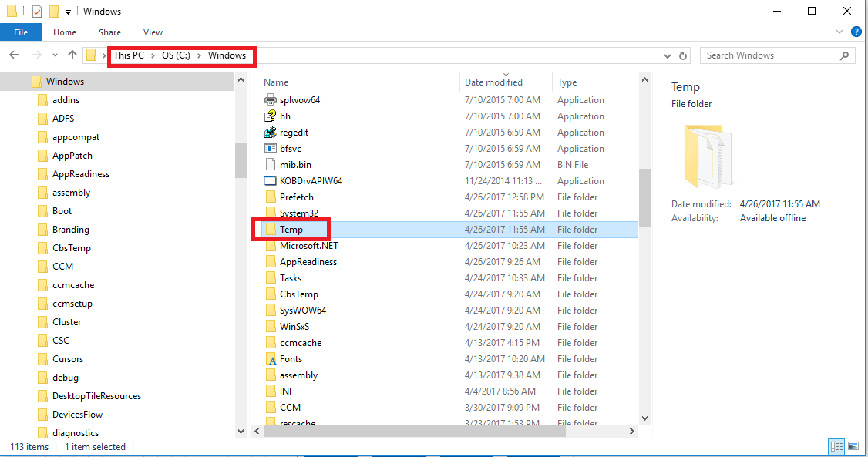
Task: Open the Home ribbon tab
Action: click(65, 32)
